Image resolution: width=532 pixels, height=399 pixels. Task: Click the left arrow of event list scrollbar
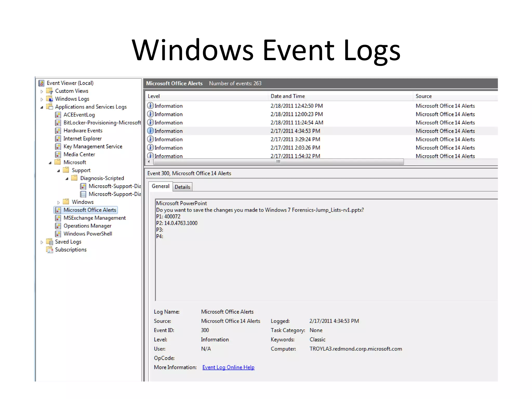(x=149, y=162)
